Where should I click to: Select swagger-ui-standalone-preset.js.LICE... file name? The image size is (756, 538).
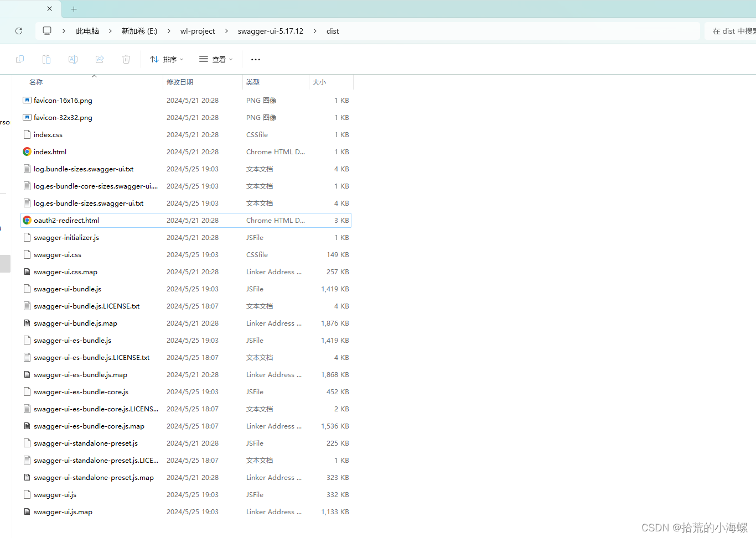pos(96,460)
